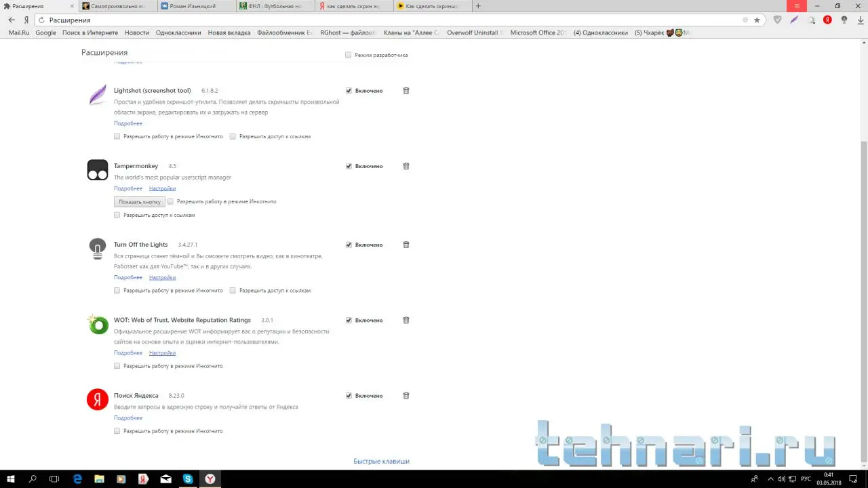The width and height of the screenshot is (868, 488).
Task: Disable Lightshot via Включено checkbox
Action: (x=349, y=91)
